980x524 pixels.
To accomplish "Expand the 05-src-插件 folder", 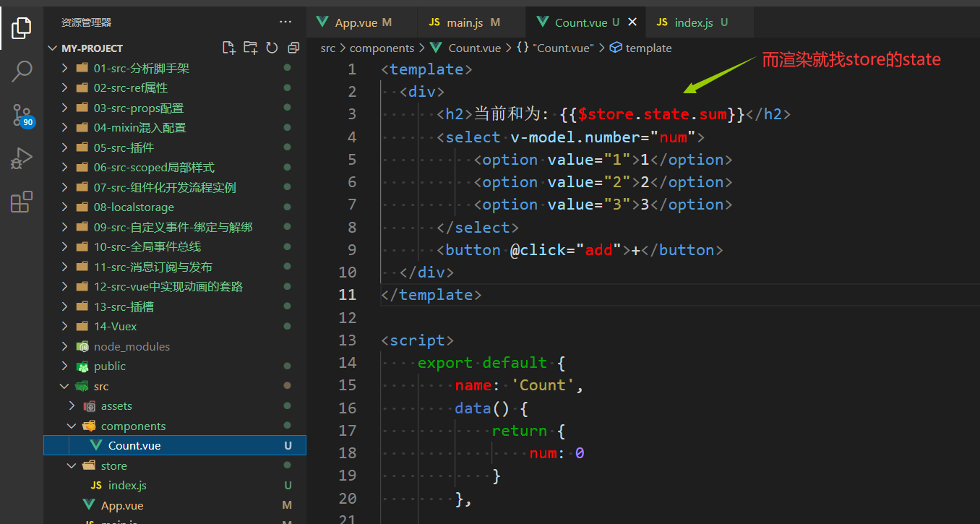I will pyautogui.click(x=65, y=147).
